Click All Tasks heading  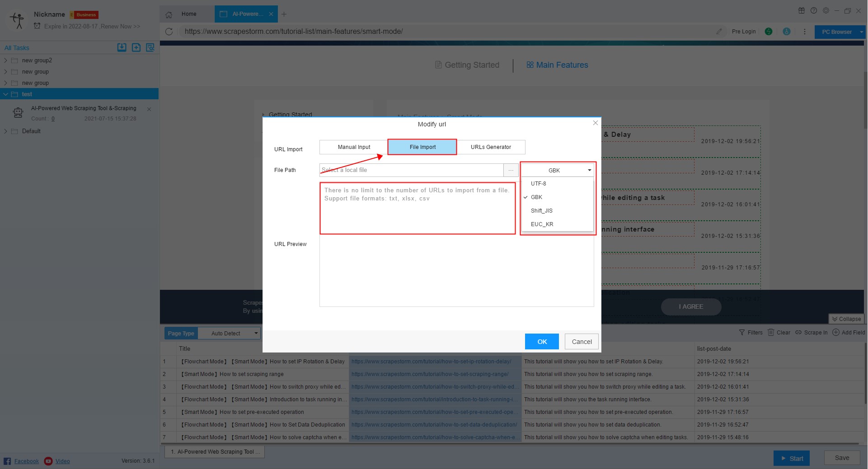pyautogui.click(x=17, y=48)
